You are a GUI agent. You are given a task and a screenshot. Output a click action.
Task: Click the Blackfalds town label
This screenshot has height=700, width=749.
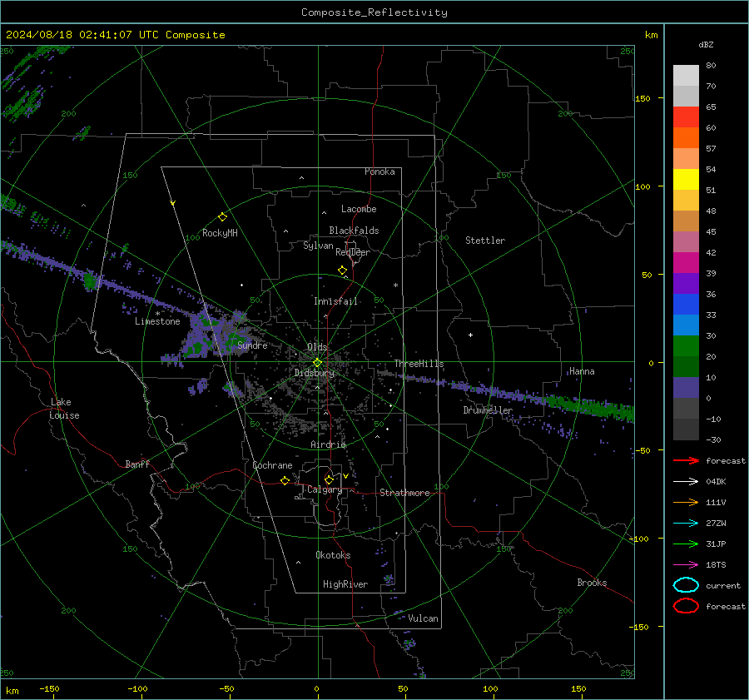point(354,231)
